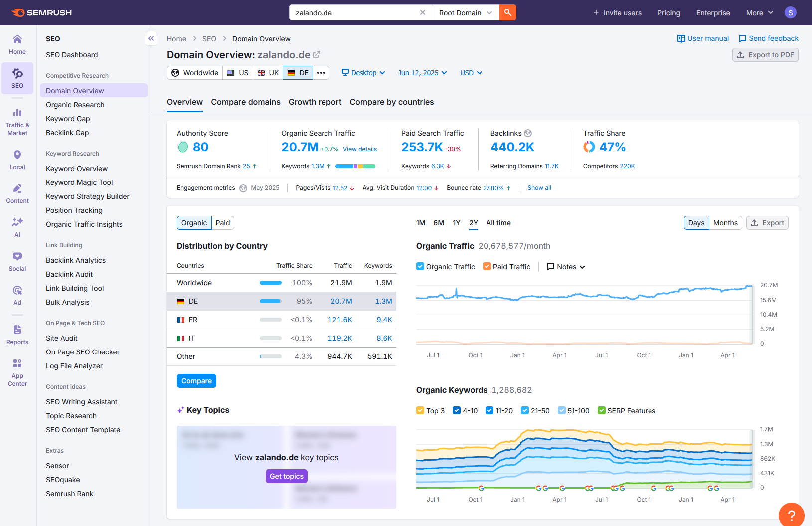Image resolution: width=812 pixels, height=526 pixels.
Task: Toggle 4-10 keywords checkbox
Action: [457, 411]
